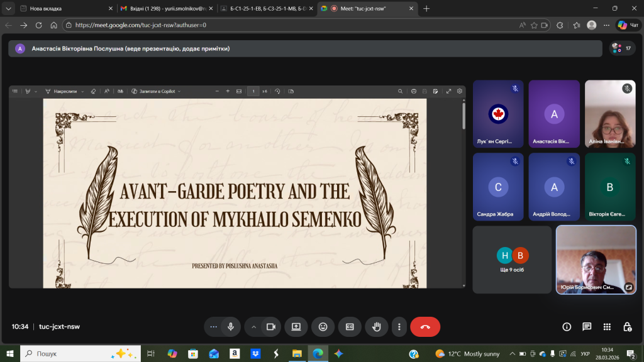Toggle the microphone on or off
Viewport: 644px width, 362px height.
[231, 327]
